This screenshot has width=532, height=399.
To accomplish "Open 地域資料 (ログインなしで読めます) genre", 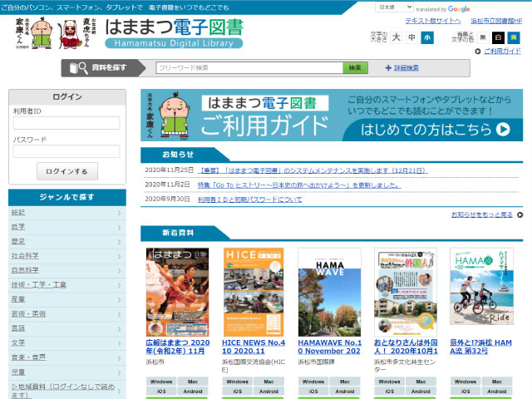I will (x=63, y=391).
